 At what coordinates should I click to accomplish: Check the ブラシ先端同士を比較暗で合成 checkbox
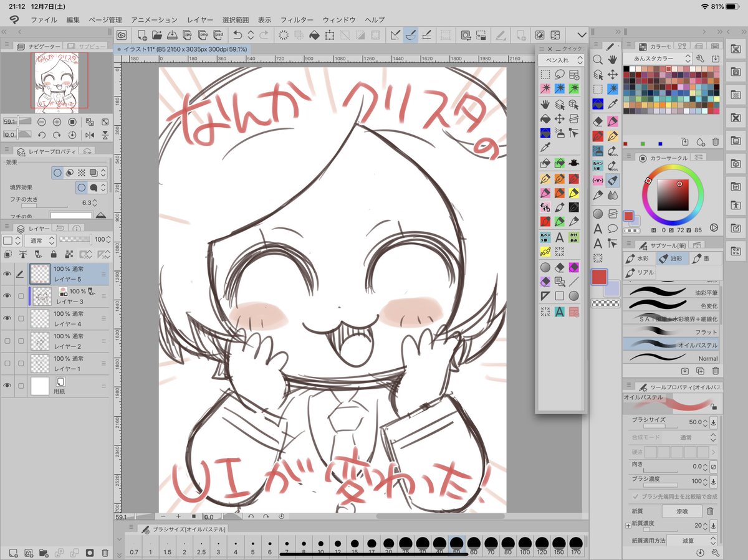click(635, 496)
